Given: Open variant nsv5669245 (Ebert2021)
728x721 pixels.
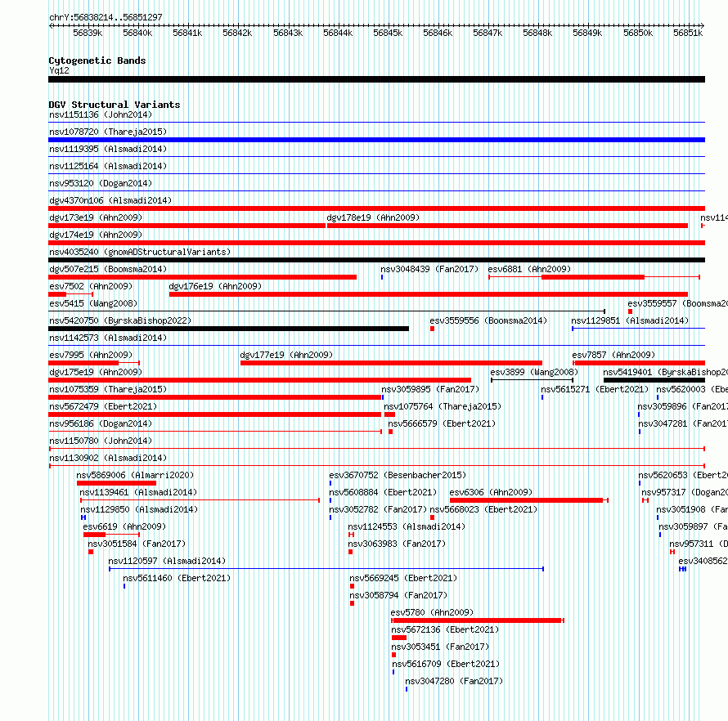Looking at the screenshot, I should pyautogui.click(x=403, y=578).
